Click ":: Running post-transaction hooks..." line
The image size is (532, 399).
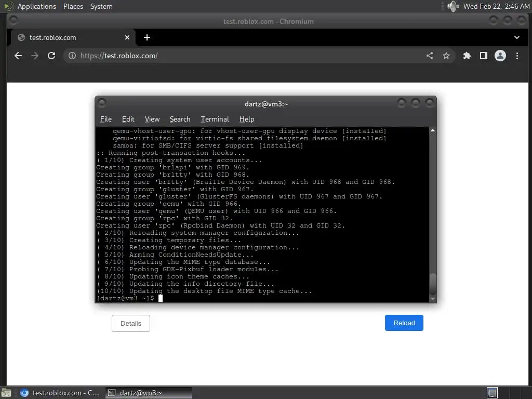point(170,153)
